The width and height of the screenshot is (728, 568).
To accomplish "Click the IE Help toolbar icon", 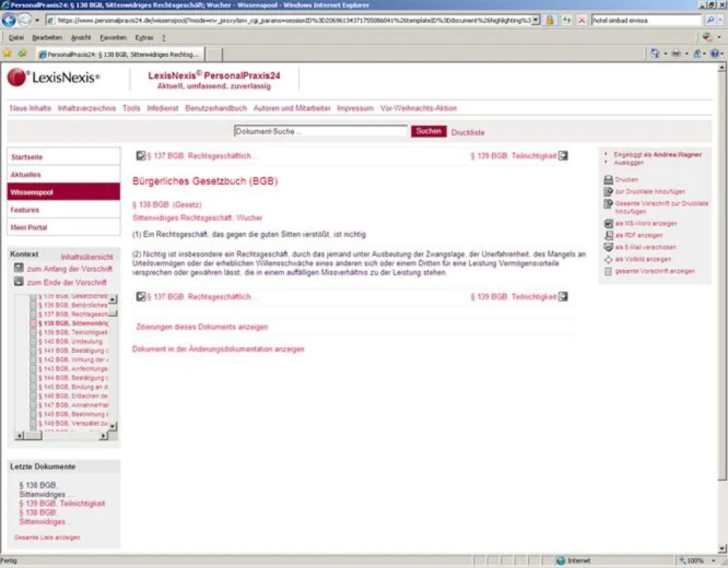I will pyautogui.click(x=714, y=53).
